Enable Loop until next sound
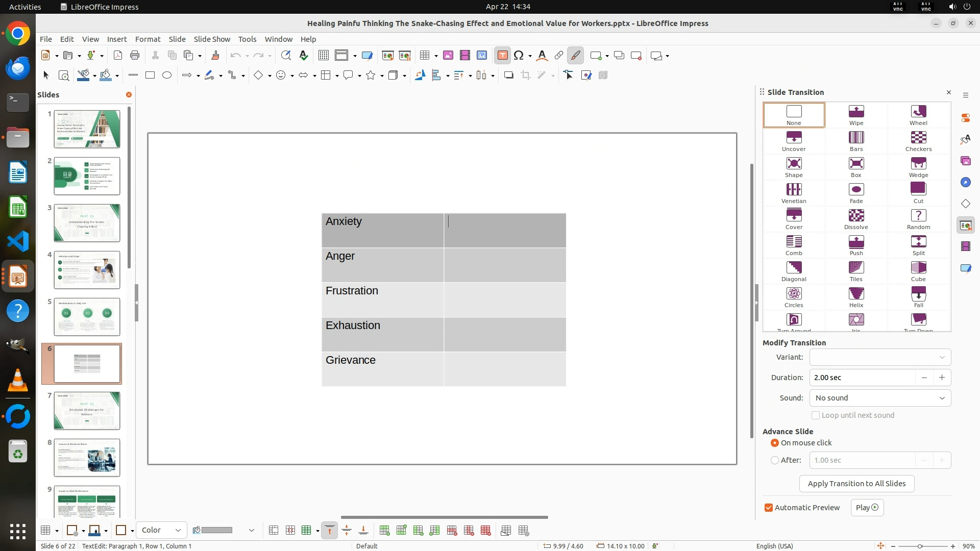Viewport: 980px width, 551px height. (816, 415)
